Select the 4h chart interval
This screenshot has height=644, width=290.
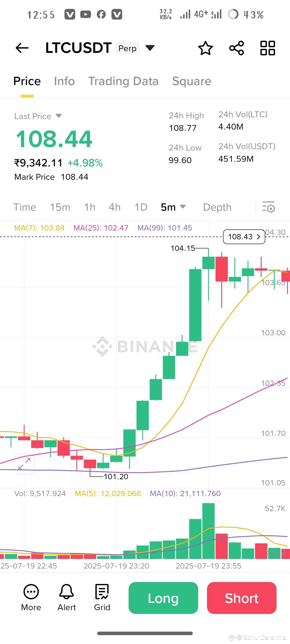point(115,207)
